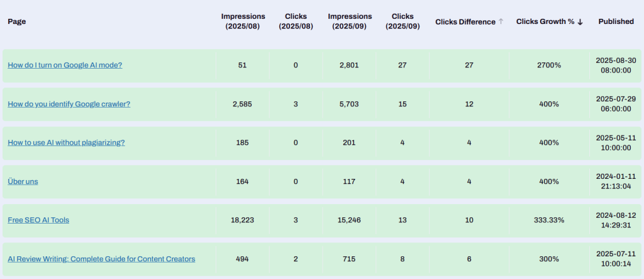This screenshot has height=279, width=644.
Task: Sort by Impressions (2025/09) column header
Action: [x=350, y=21]
